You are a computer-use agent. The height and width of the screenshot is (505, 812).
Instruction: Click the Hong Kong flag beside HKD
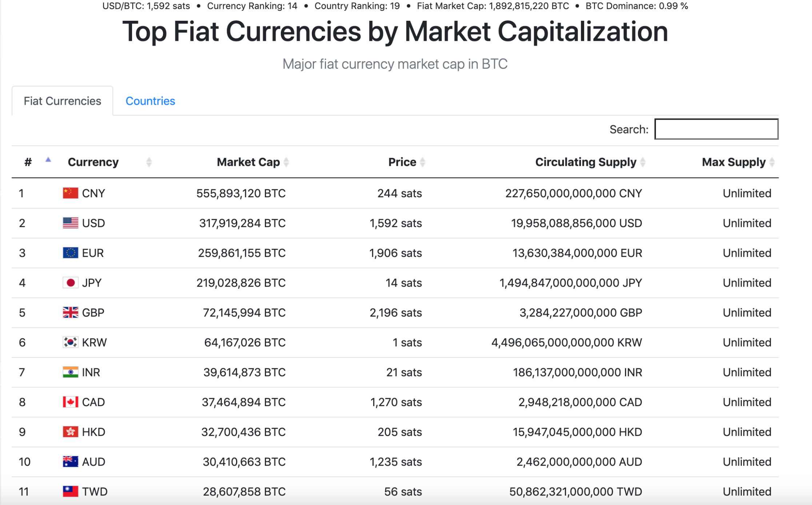coord(70,432)
